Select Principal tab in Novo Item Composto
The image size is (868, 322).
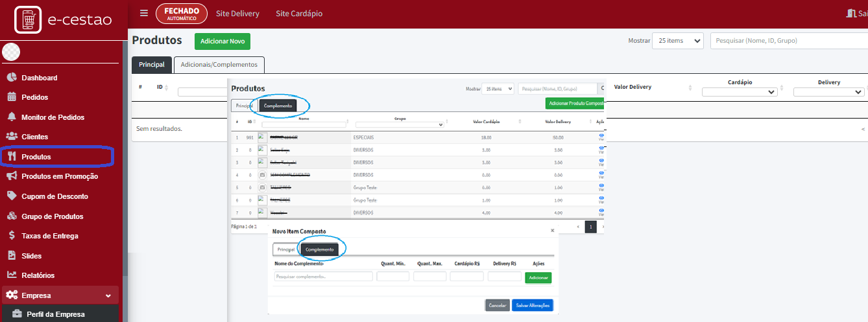[286, 249]
